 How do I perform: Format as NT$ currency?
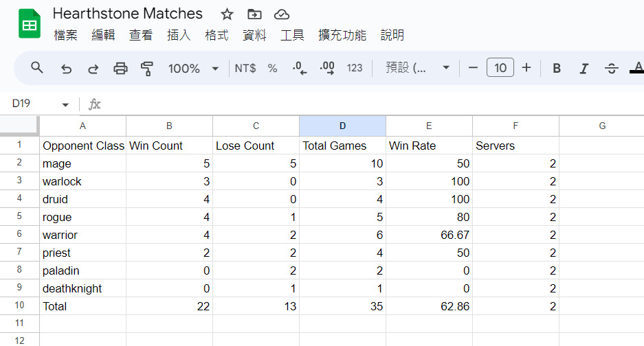[x=245, y=68]
